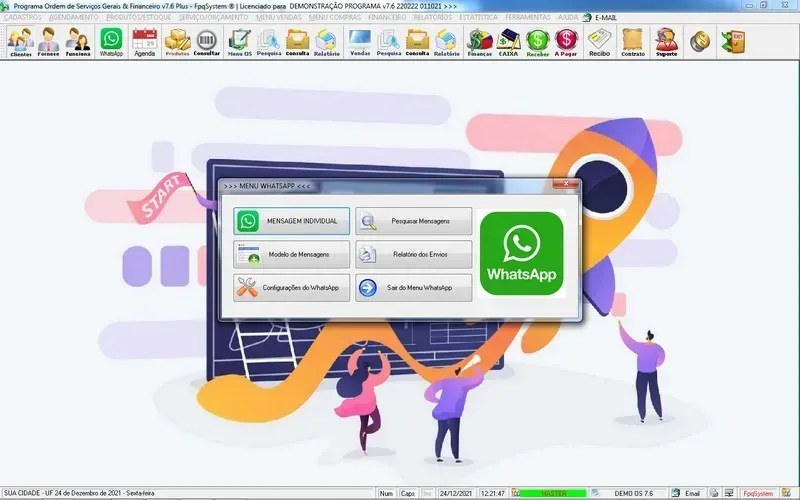800x500 pixels.
Task: Open the CAIXA toolbar icon
Action: (x=509, y=42)
